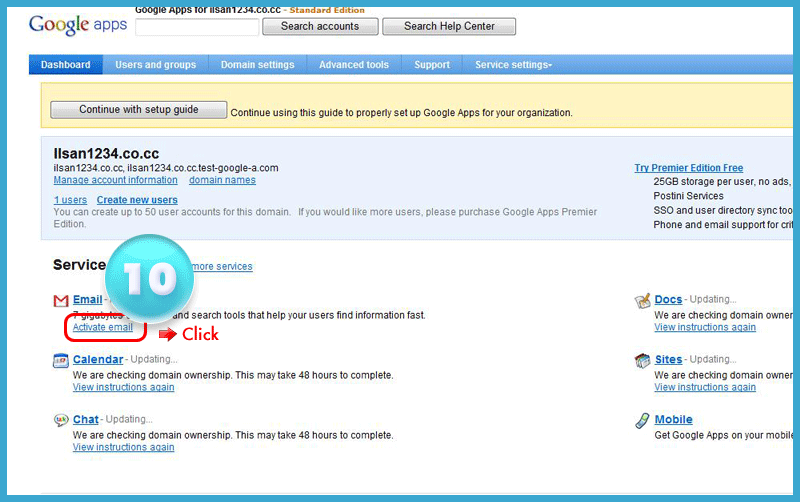Click the Postini Services text
Image resolution: width=800 pixels, height=502 pixels.
point(688,196)
